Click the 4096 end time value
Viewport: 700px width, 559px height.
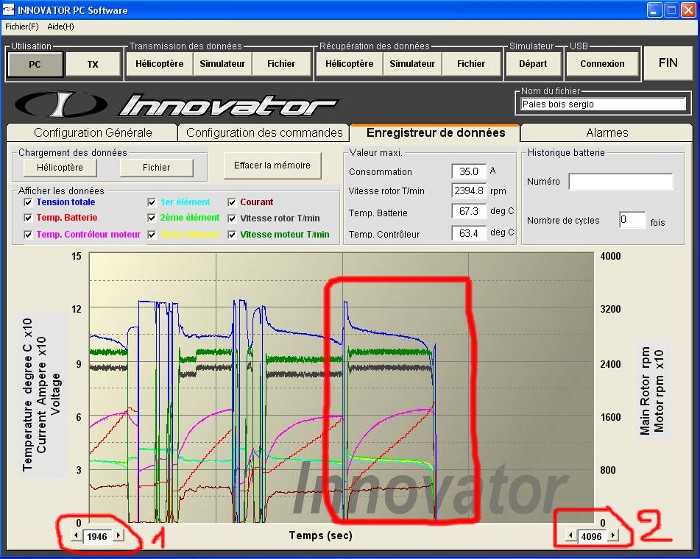pos(591,536)
